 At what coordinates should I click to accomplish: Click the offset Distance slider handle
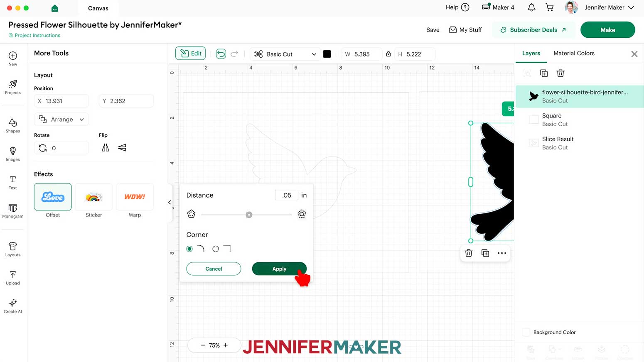pos(249,215)
